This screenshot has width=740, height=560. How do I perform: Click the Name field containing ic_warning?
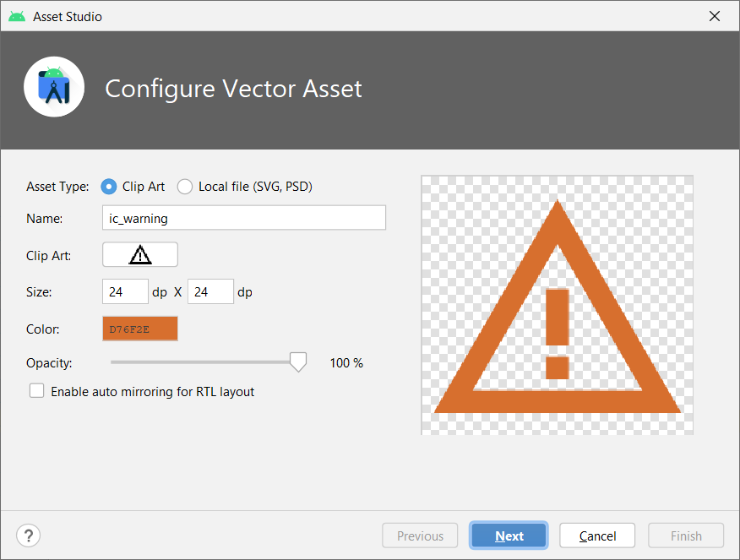click(x=244, y=218)
